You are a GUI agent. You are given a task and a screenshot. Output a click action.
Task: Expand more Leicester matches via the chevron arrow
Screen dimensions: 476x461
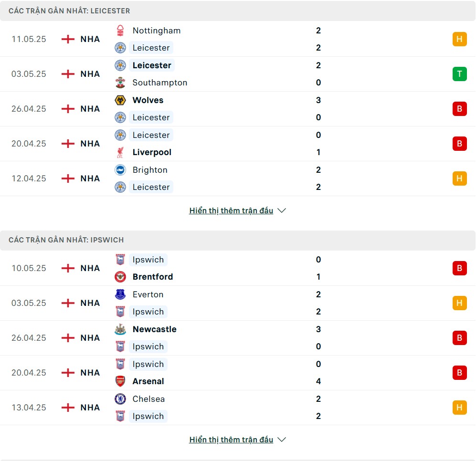point(282,210)
